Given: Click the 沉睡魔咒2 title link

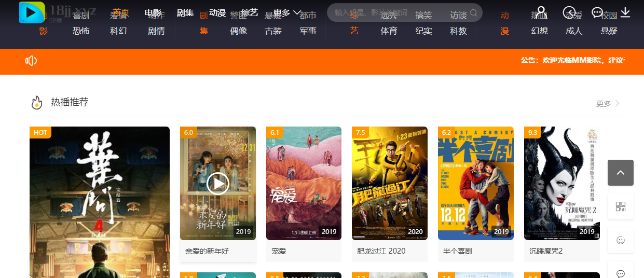Looking at the screenshot, I should [x=546, y=251].
